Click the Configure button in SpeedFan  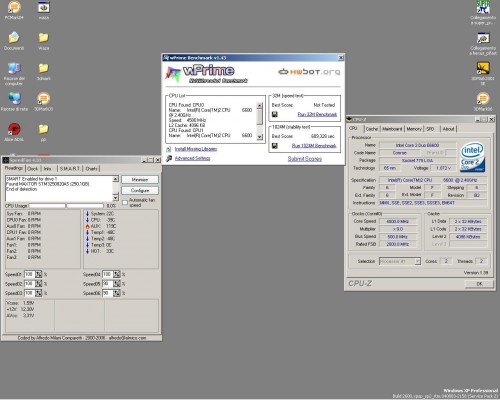[140, 190]
